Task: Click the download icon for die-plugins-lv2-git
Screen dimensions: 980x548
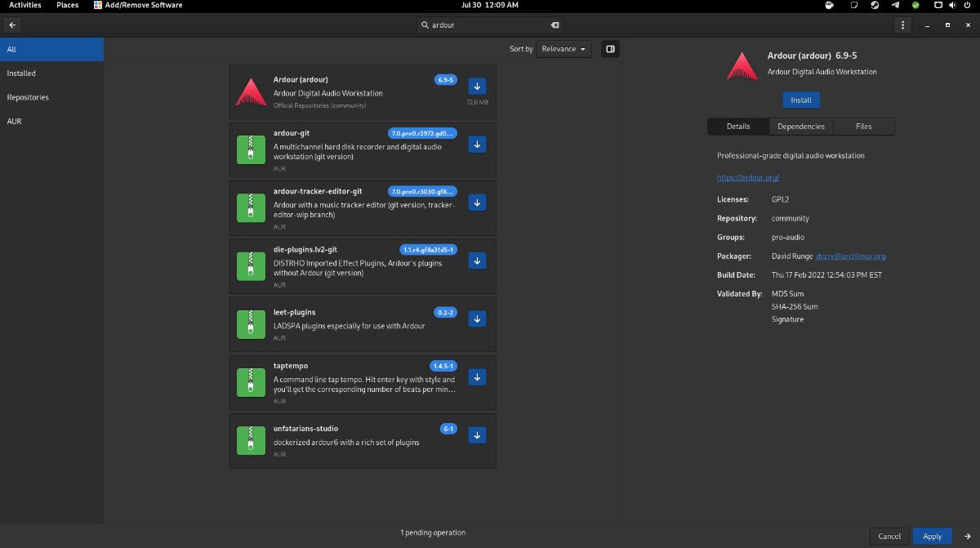Action: pos(477,261)
